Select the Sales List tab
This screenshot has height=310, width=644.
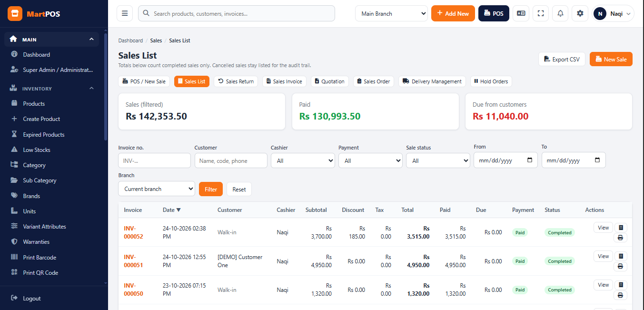(x=191, y=81)
